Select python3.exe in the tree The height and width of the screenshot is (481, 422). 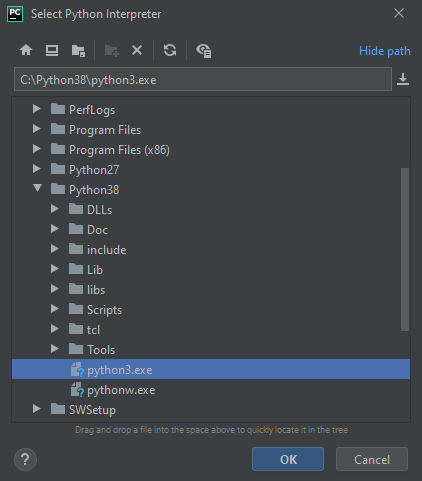pos(211,369)
